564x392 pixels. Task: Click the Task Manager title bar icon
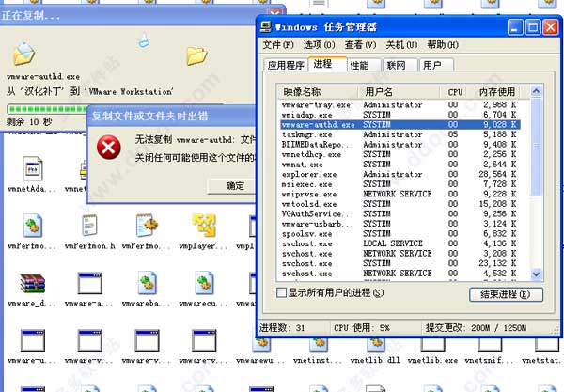pyautogui.click(x=266, y=26)
